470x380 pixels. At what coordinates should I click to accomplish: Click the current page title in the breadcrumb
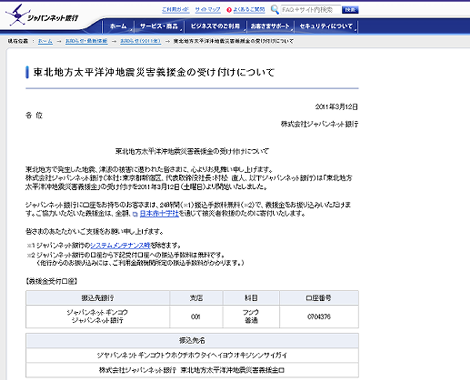click(234, 41)
